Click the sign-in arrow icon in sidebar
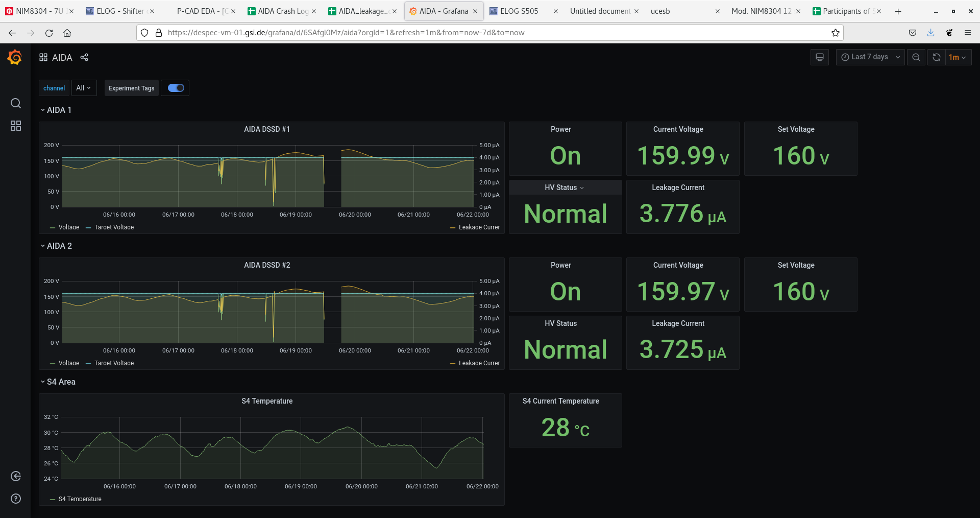The height and width of the screenshot is (518, 980). (x=16, y=476)
